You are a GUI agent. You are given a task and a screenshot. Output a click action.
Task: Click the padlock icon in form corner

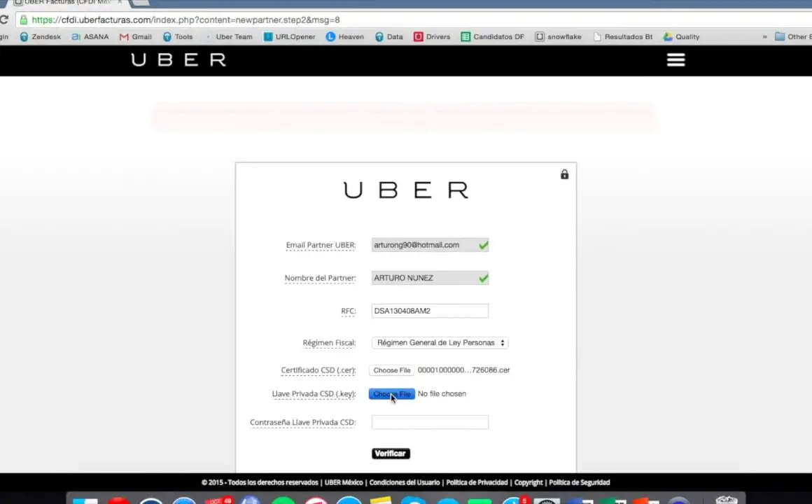click(x=564, y=174)
